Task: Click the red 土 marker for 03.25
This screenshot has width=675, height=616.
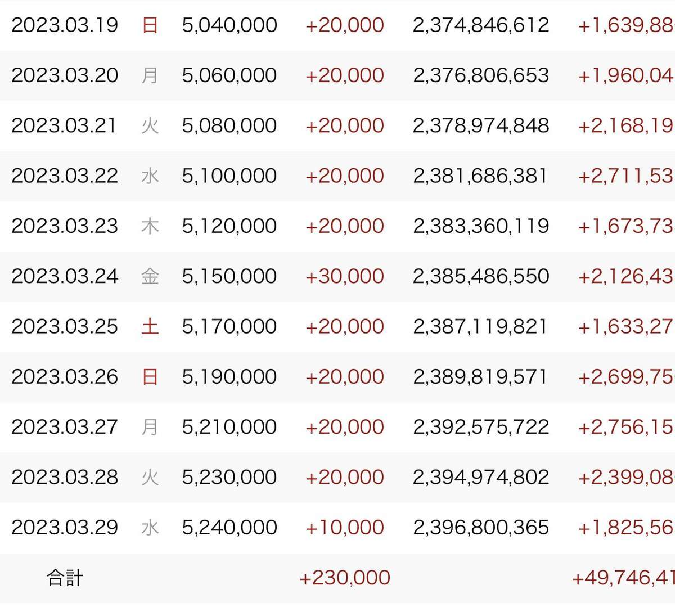Action: [x=150, y=326]
